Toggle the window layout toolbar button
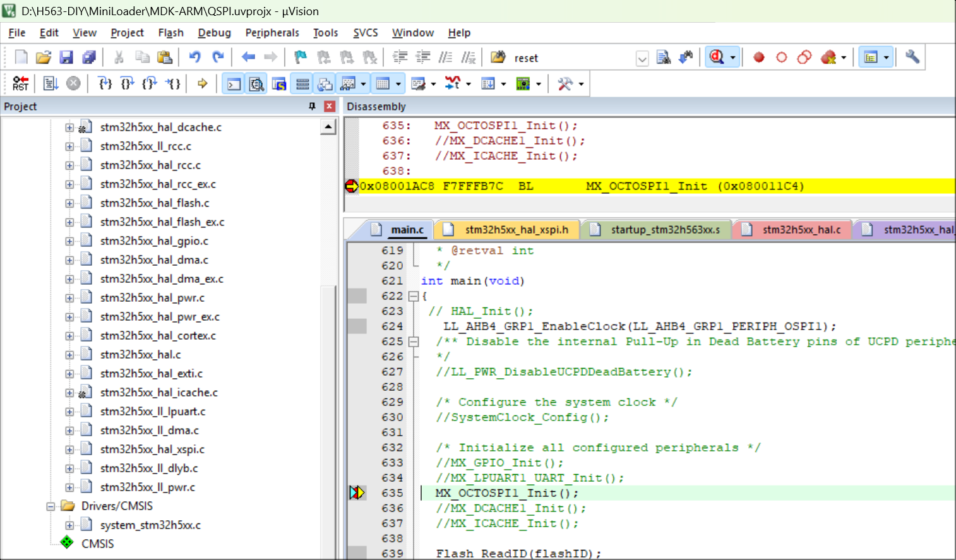Screen dimensions: 956x560 [x=871, y=57]
